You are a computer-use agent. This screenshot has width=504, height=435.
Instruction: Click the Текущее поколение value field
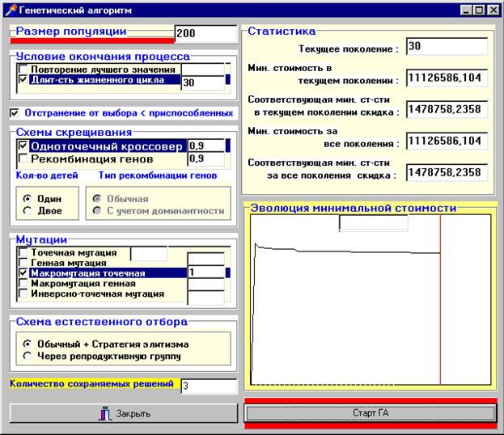[447, 47]
